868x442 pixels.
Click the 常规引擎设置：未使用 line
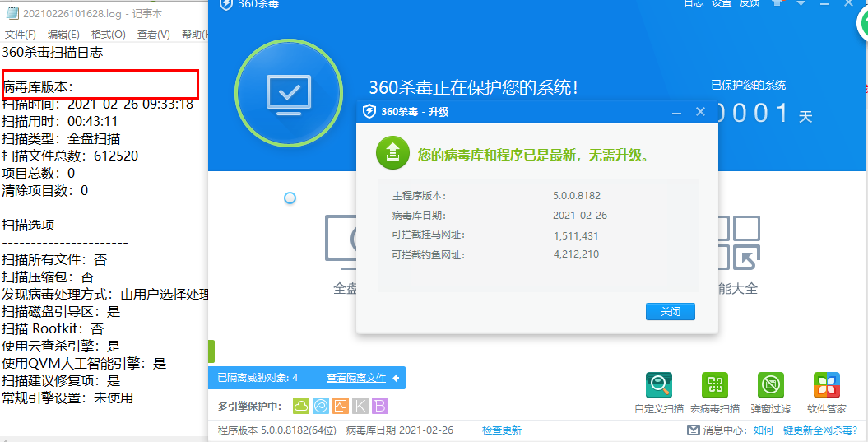pos(67,398)
